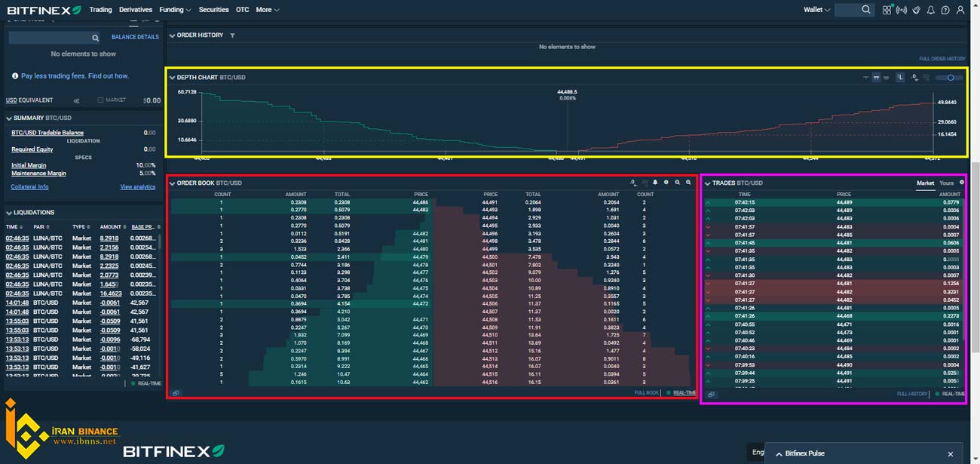Click the USD equivalent settings icon
Screen dimensions: 980x464
[76, 100]
